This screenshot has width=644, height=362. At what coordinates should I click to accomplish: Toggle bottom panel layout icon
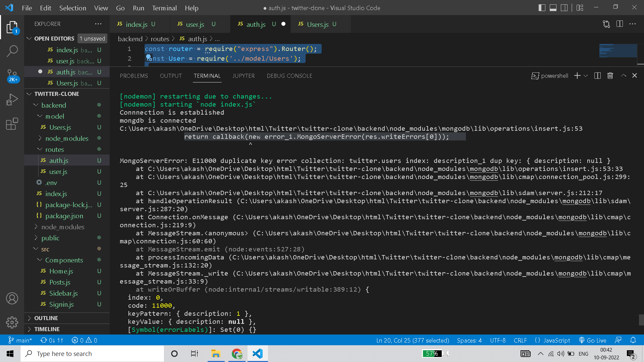pyautogui.click(x=553, y=8)
